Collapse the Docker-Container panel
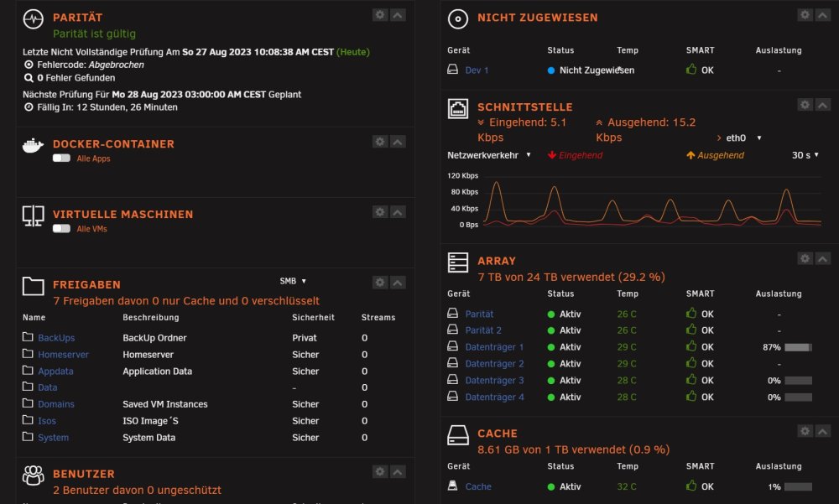Screen dimensions: 839x504 click(398, 142)
